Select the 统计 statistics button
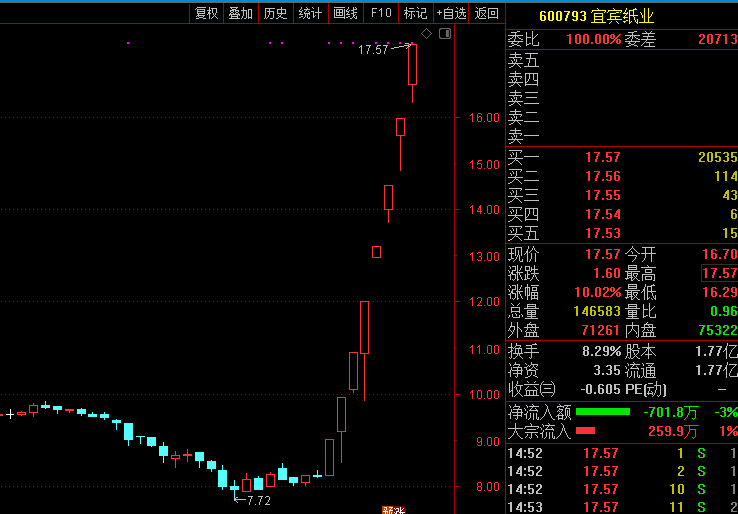 click(310, 13)
